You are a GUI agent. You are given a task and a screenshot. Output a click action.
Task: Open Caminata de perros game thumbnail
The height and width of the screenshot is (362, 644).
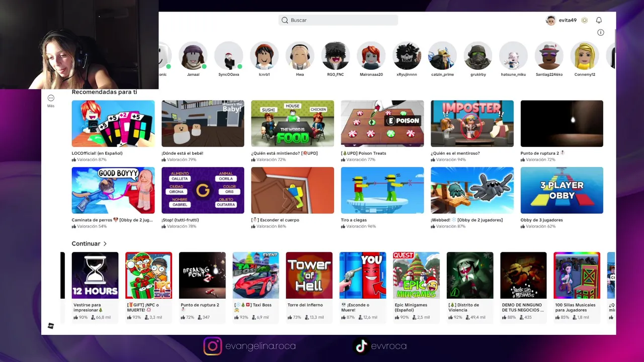(113, 191)
